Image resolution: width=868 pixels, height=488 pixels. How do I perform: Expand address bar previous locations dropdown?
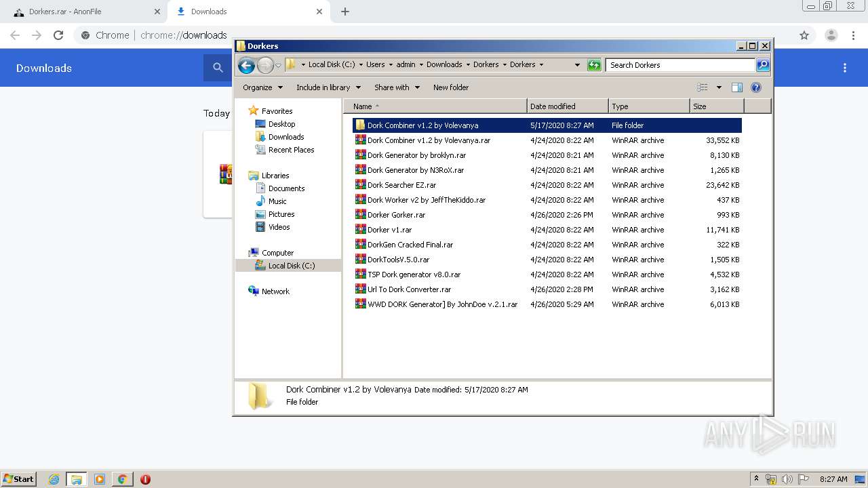pyautogui.click(x=577, y=65)
